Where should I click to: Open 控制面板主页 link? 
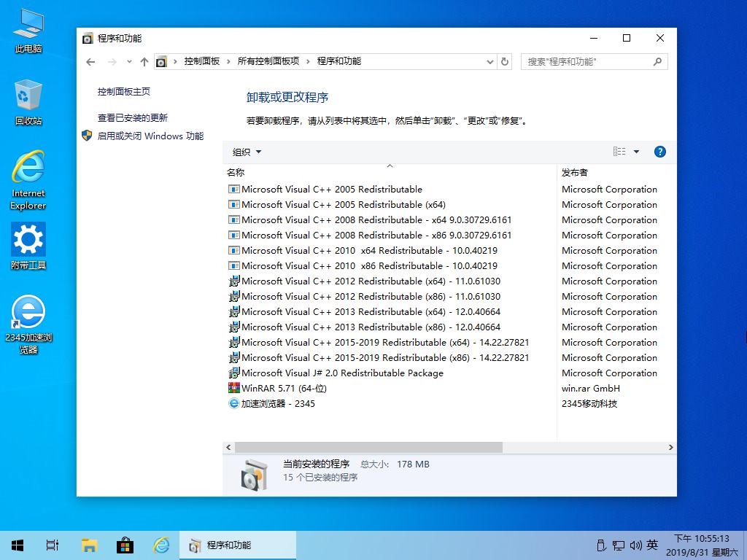[x=124, y=91]
